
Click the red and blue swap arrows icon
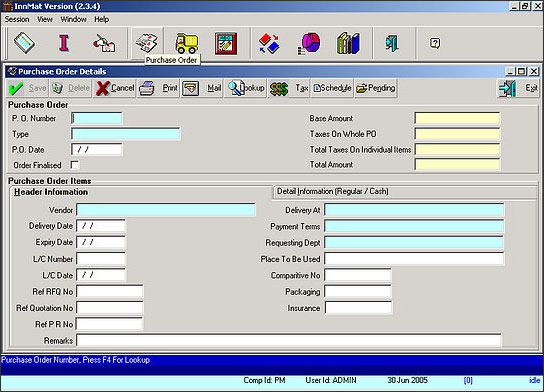[269, 44]
